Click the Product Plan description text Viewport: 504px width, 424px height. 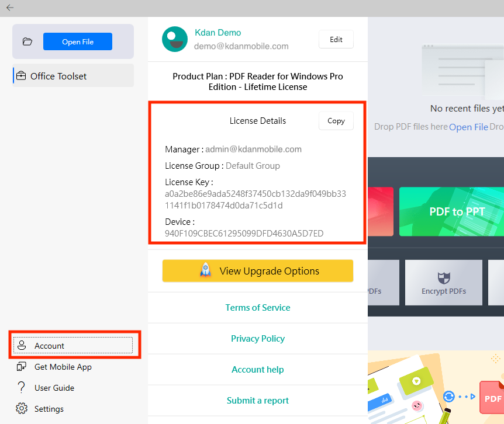coord(257,82)
